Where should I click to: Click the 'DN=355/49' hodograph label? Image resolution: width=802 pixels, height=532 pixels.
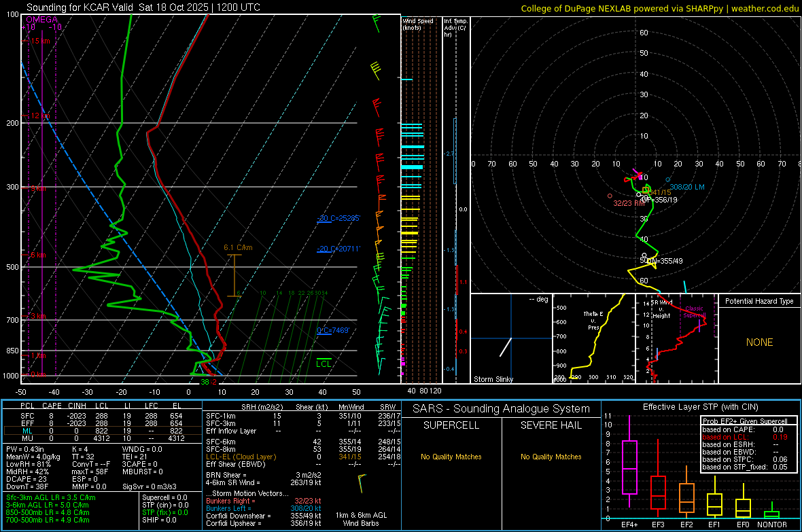point(664,261)
